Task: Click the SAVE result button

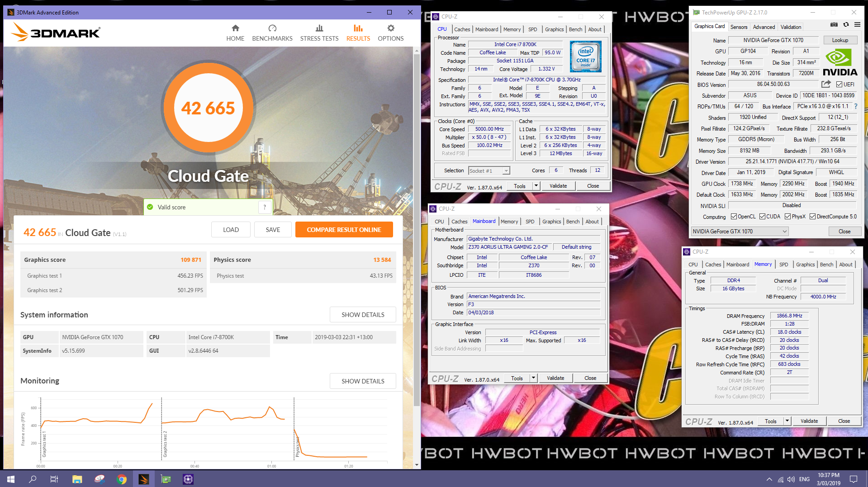Action: 273,230
